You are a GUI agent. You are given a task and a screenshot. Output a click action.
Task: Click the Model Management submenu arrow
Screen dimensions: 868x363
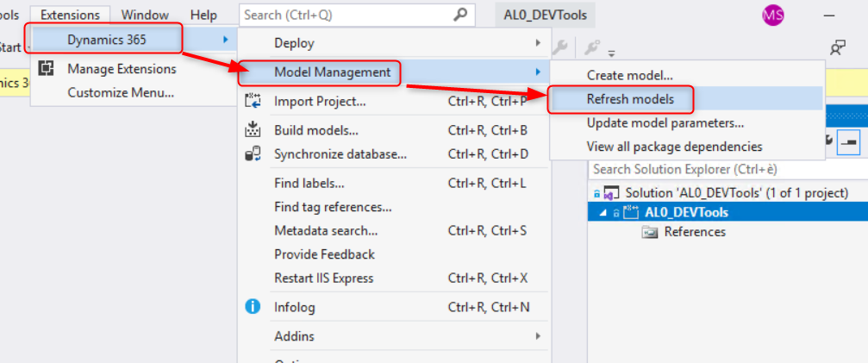click(x=538, y=72)
